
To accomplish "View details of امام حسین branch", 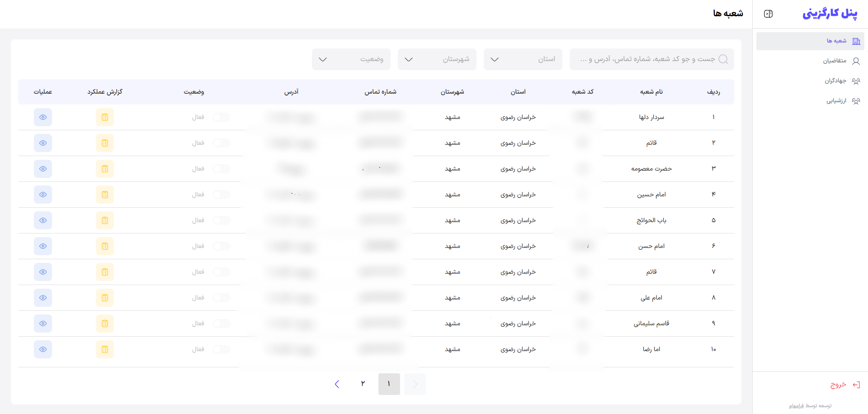I will 43,195.
